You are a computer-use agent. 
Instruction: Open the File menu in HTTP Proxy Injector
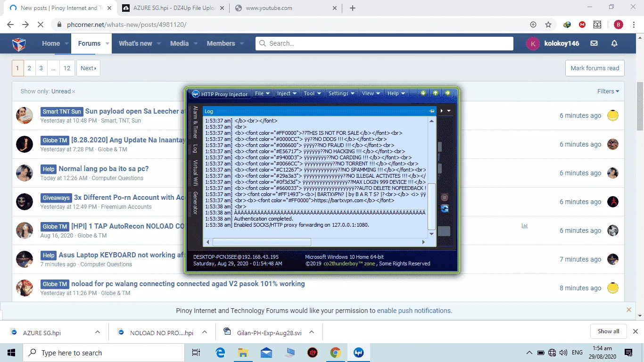pyautogui.click(x=262, y=93)
